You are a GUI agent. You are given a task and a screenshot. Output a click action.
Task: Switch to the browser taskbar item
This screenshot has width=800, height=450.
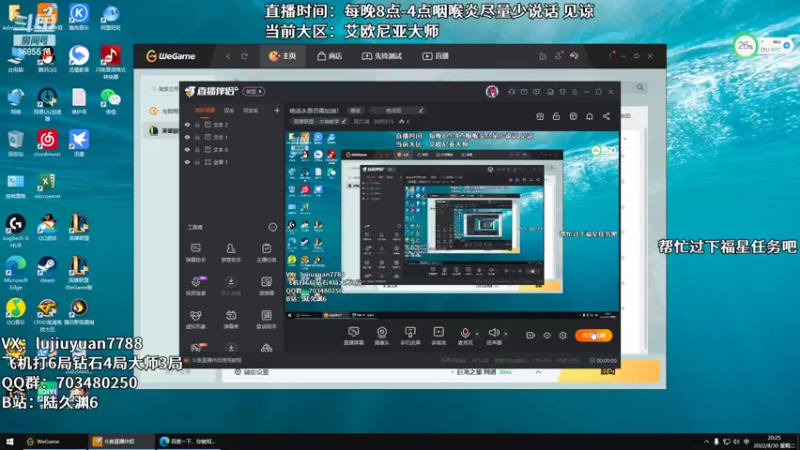(188, 442)
